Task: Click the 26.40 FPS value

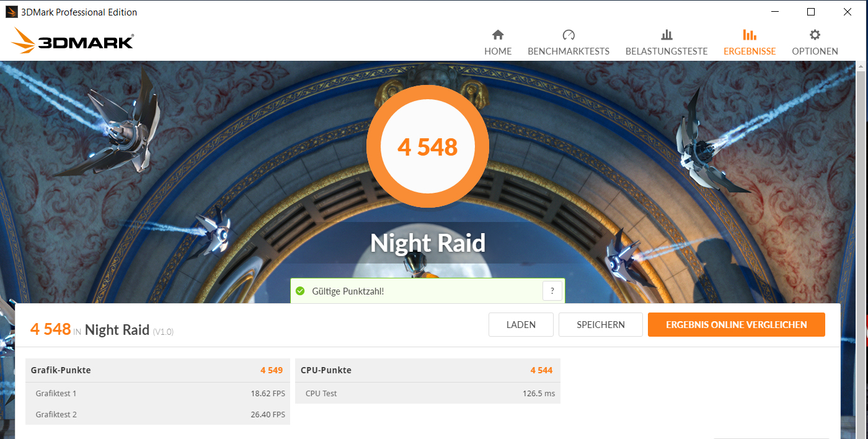Action: pyautogui.click(x=268, y=414)
